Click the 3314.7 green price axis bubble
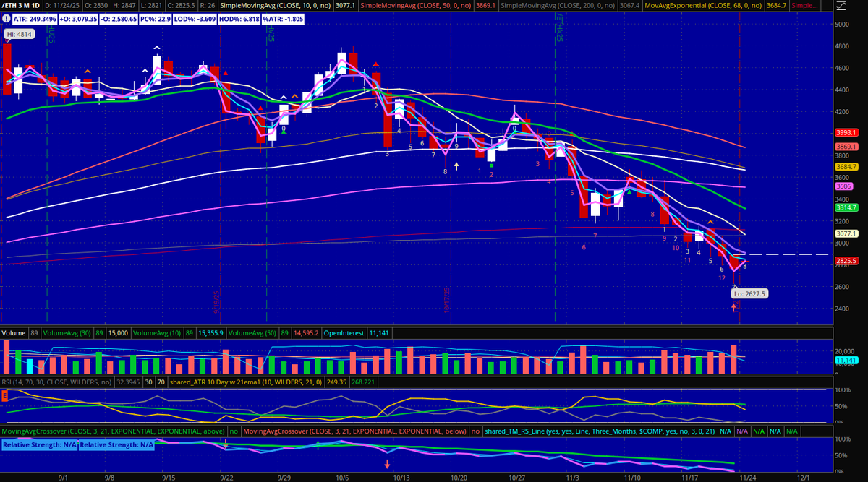868x482 pixels. (846, 207)
